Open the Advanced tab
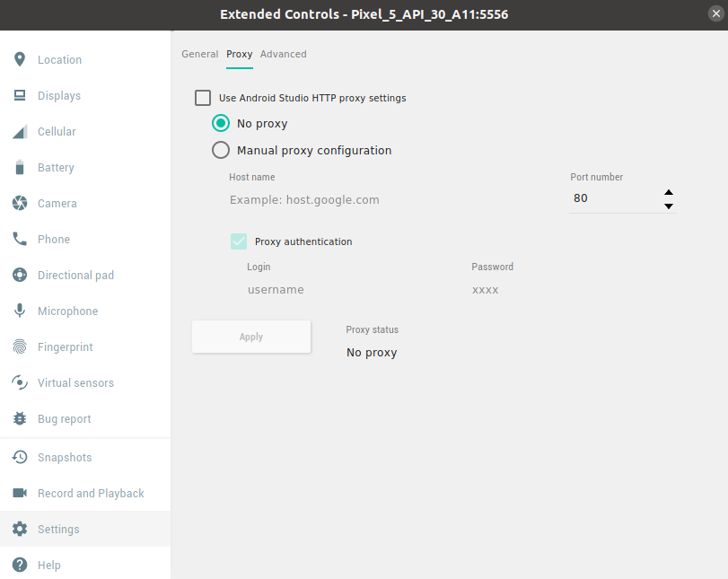 click(x=284, y=55)
